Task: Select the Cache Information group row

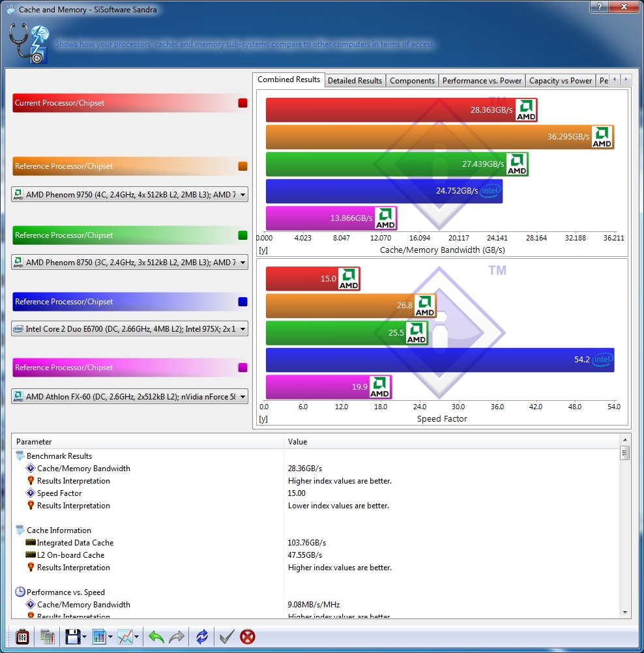Action: click(x=315, y=530)
